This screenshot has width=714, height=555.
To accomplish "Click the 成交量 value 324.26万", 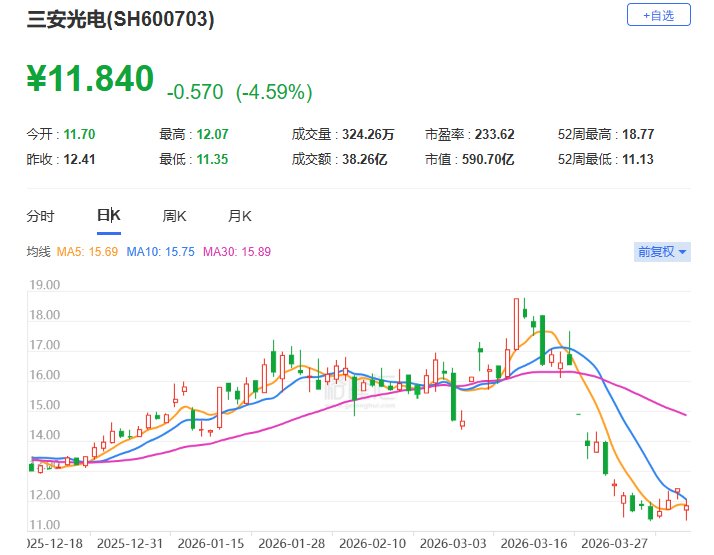I will [x=368, y=134].
